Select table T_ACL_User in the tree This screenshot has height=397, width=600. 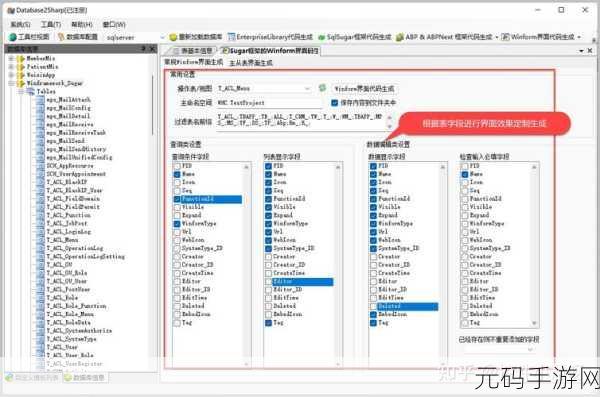(62, 347)
